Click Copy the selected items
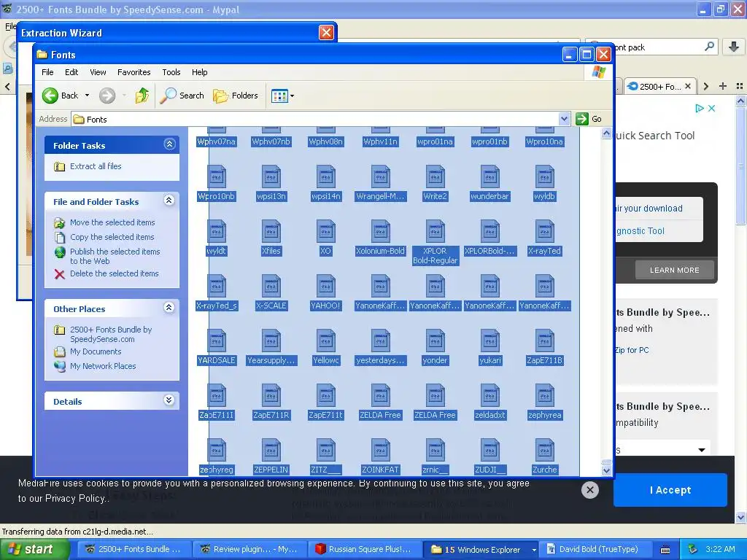The width and height of the screenshot is (747, 560). click(x=112, y=237)
